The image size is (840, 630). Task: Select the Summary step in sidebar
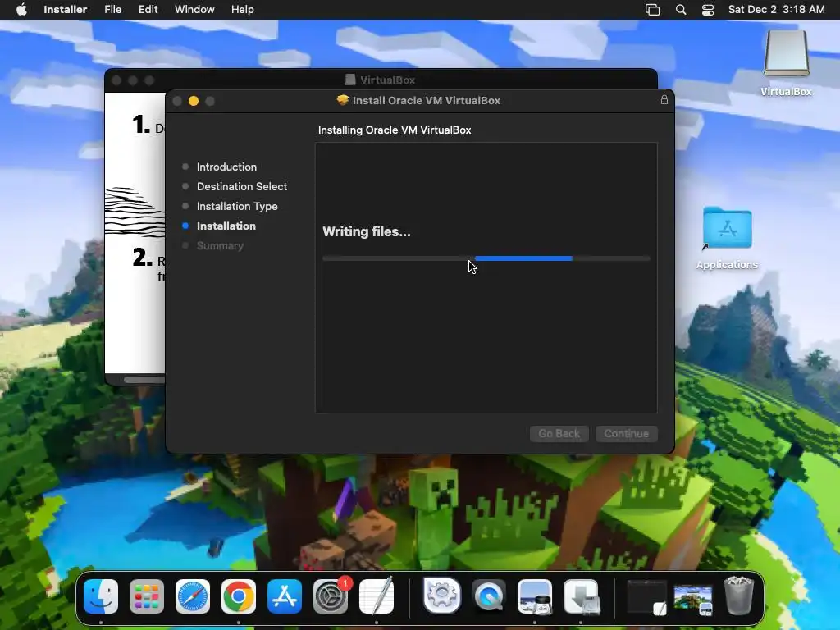coord(220,246)
